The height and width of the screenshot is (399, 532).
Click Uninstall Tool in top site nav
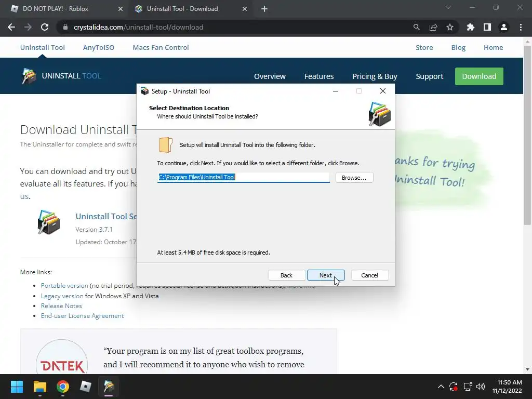pos(43,47)
